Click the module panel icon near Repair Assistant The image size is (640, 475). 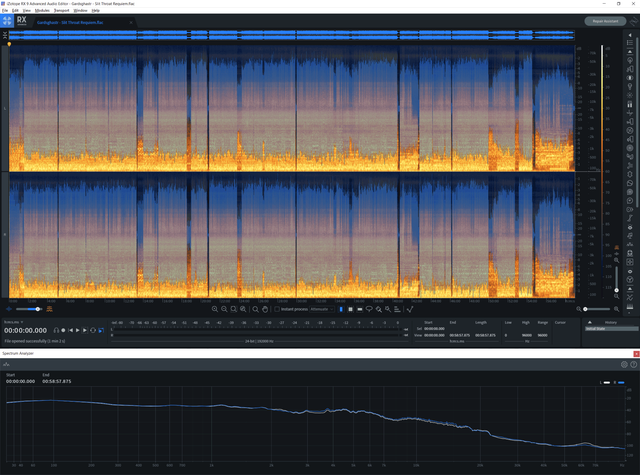point(633,21)
